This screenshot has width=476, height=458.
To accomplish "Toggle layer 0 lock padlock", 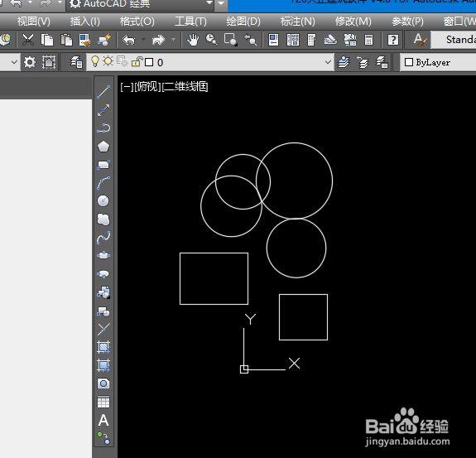I will [x=137, y=61].
